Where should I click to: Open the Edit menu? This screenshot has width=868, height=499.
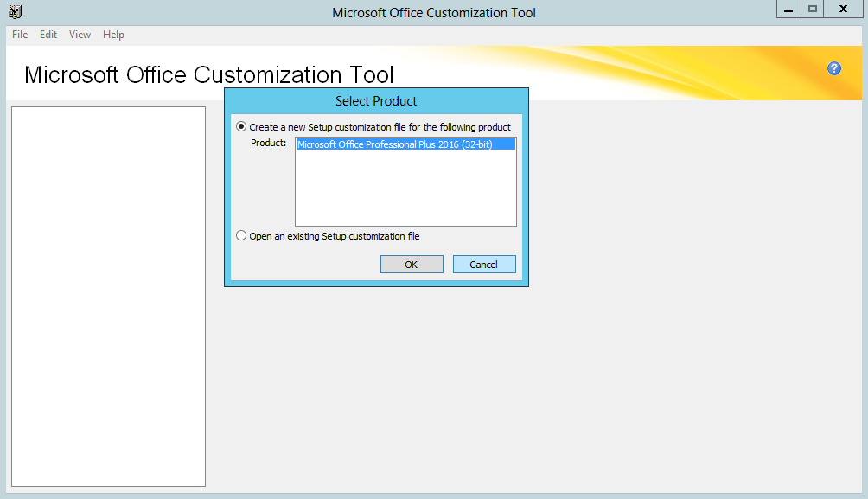click(48, 35)
